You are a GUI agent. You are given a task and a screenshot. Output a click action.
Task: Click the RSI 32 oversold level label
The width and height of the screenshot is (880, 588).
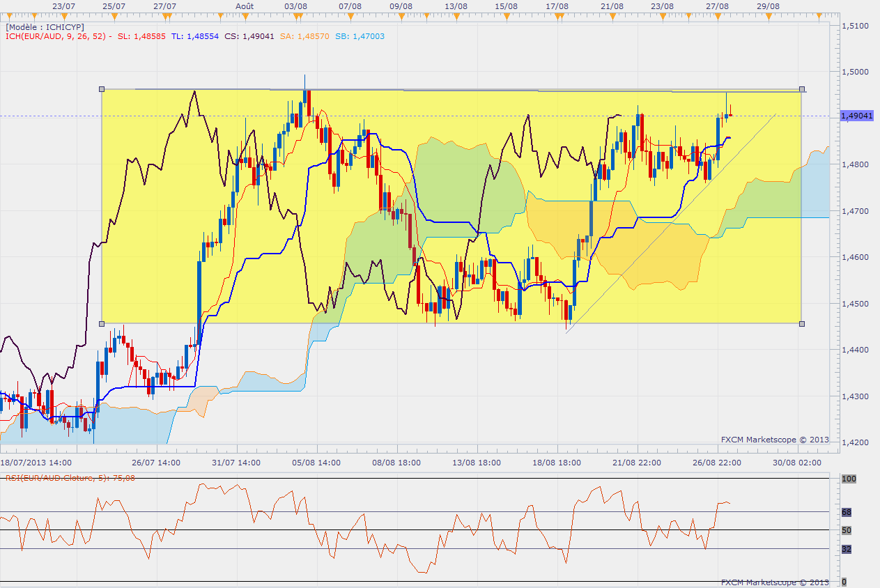point(847,548)
